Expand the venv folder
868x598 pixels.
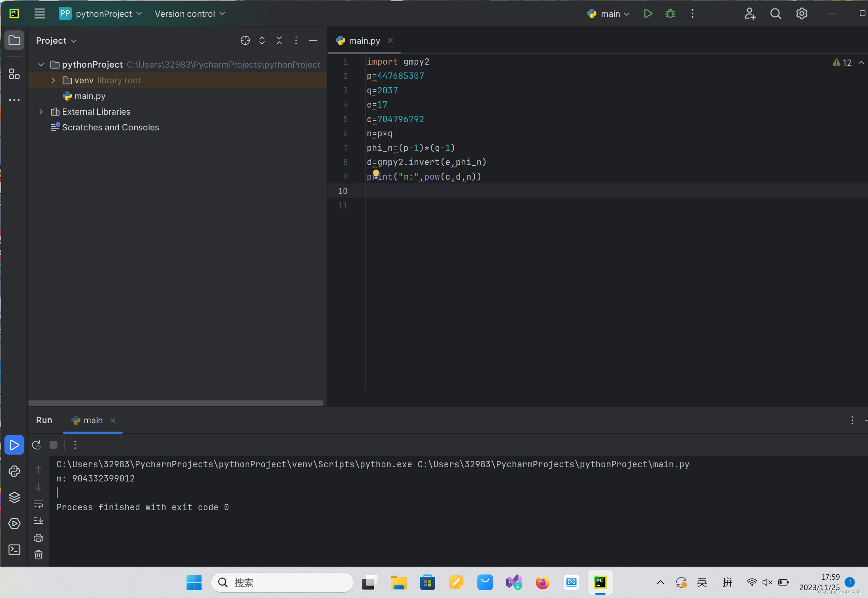53,80
